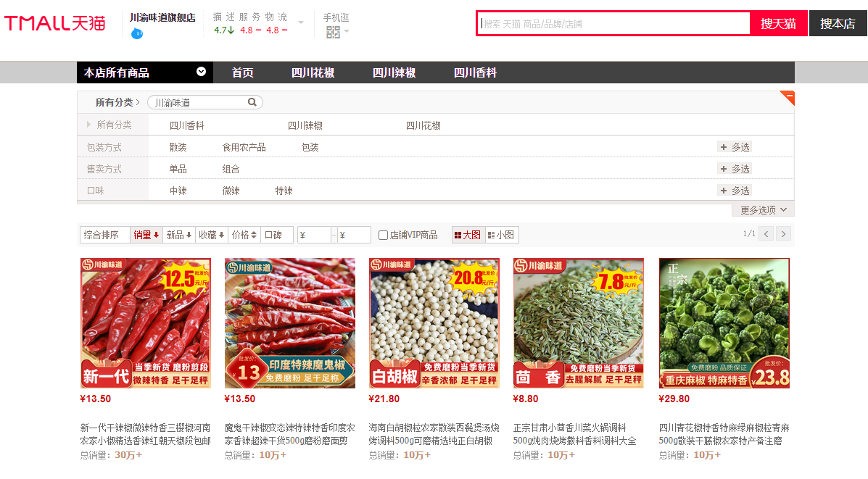
Task: Click the next page arrow in pagination
Action: click(x=783, y=233)
